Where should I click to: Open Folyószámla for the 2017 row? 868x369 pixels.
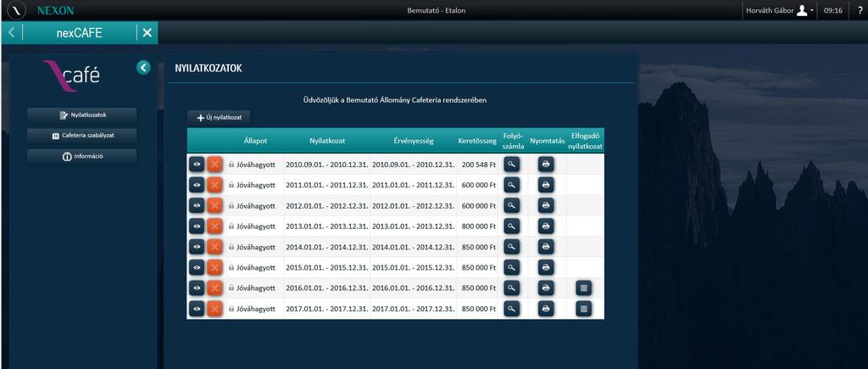point(511,309)
